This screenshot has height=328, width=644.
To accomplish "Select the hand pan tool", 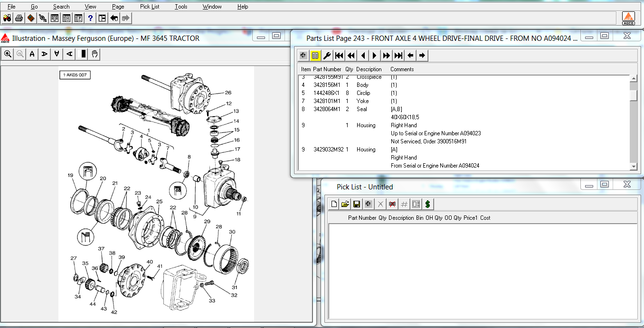I will [x=95, y=54].
